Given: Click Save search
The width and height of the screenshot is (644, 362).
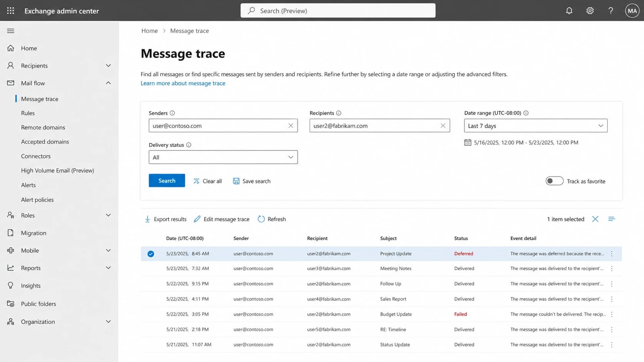Looking at the screenshot, I should [x=252, y=181].
